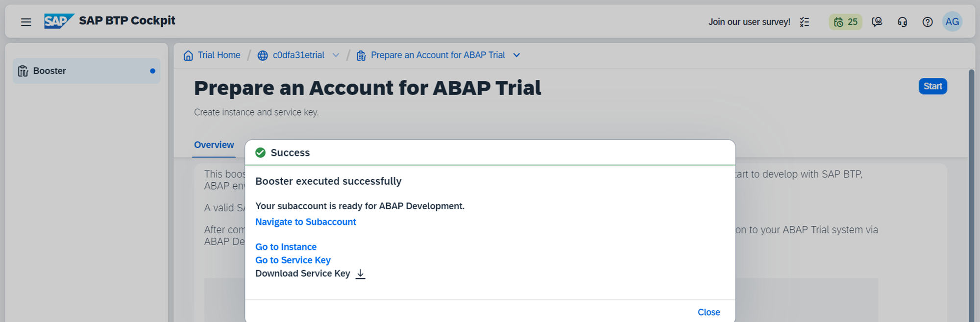This screenshot has width=980, height=322.
Task: Select Booster in the side navigation
Action: pyautogui.click(x=86, y=71)
